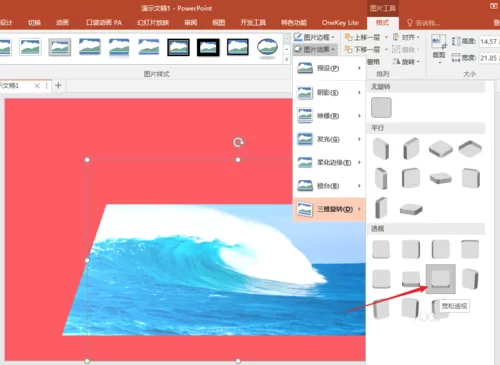Expand the picture styles gallery more arrow
This screenshot has width=500, height=365.
(x=287, y=59)
